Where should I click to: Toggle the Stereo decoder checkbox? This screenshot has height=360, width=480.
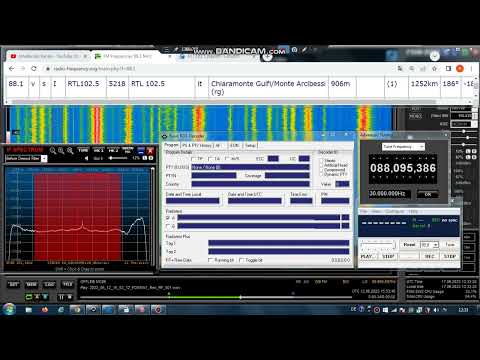(322, 161)
